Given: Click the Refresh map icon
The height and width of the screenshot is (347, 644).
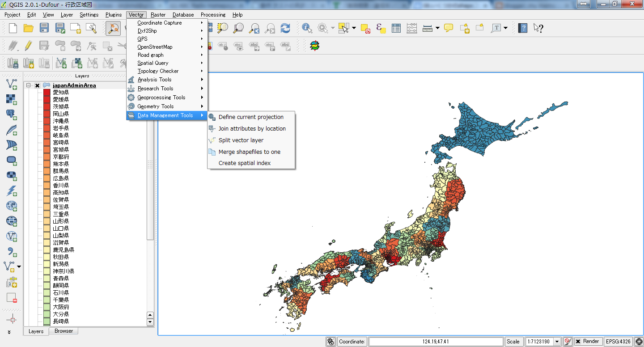Looking at the screenshot, I should [x=285, y=28].
